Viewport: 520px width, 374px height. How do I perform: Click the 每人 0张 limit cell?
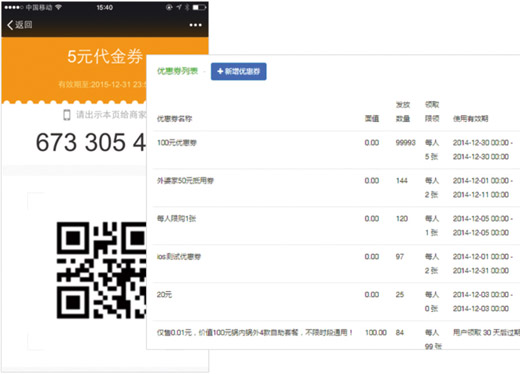432,302
